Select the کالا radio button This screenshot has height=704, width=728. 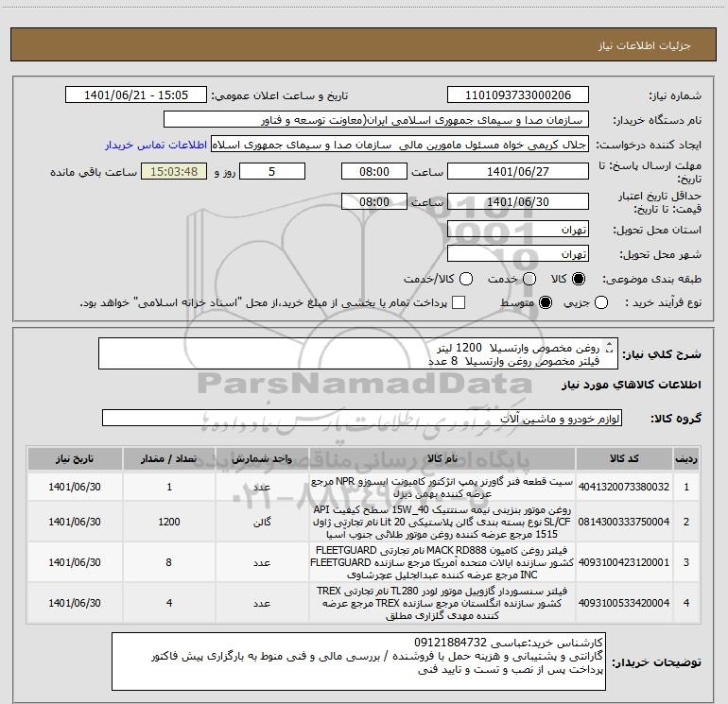(579, 279)
